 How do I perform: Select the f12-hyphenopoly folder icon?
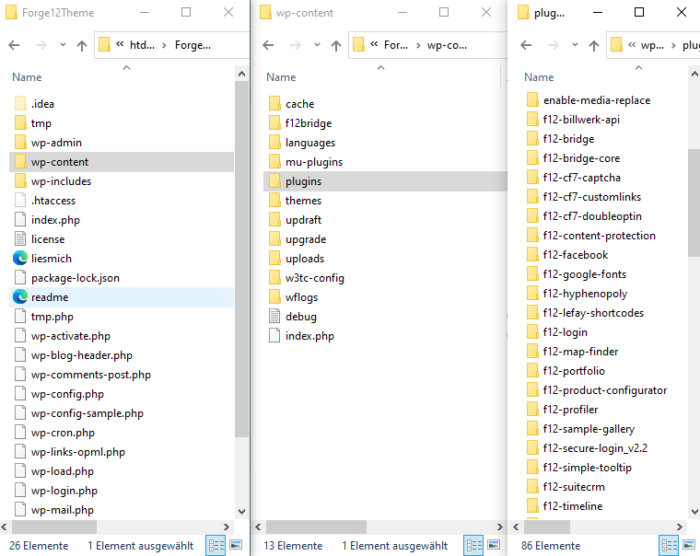coord(532,293)
